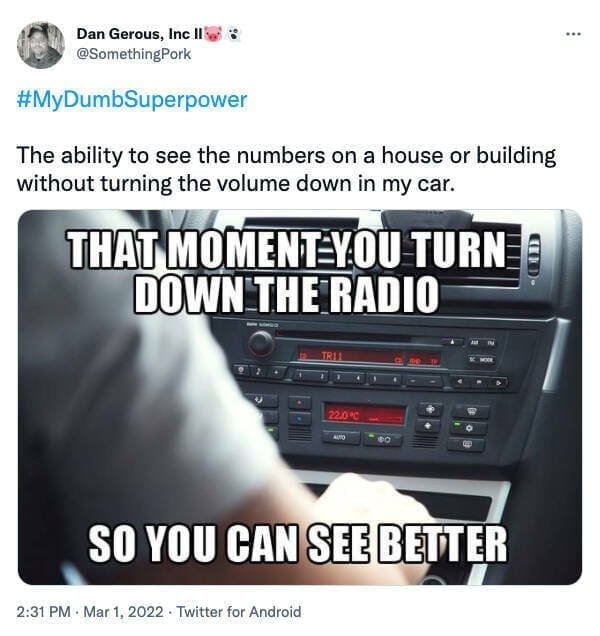This screenshot has height=636, width=600.
Task: Click the #MyDumbSuperpower hashtag
Action: 132,100
